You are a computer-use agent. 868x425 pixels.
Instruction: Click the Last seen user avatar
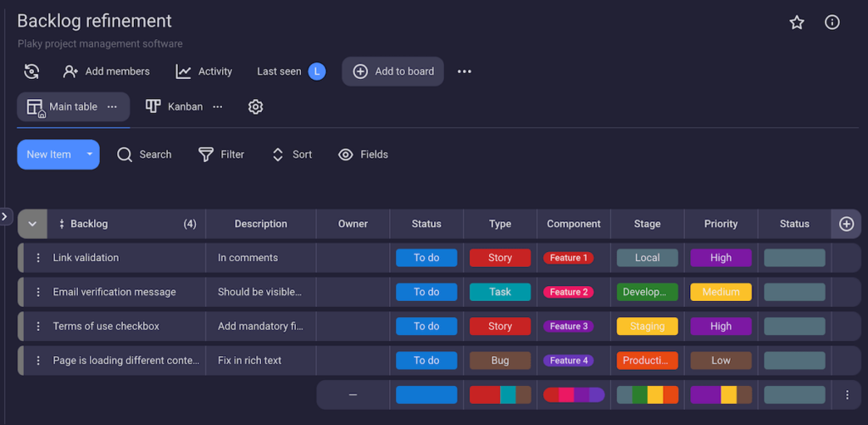[x=317, y=71]
